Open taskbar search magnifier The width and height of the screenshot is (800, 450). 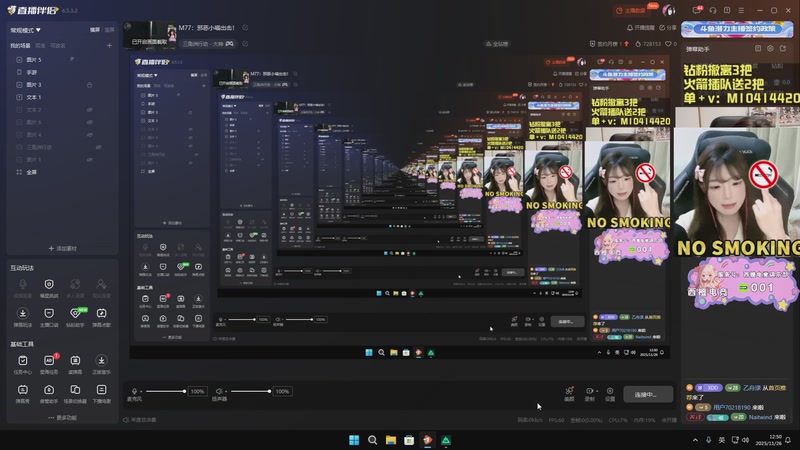[372, 440]
